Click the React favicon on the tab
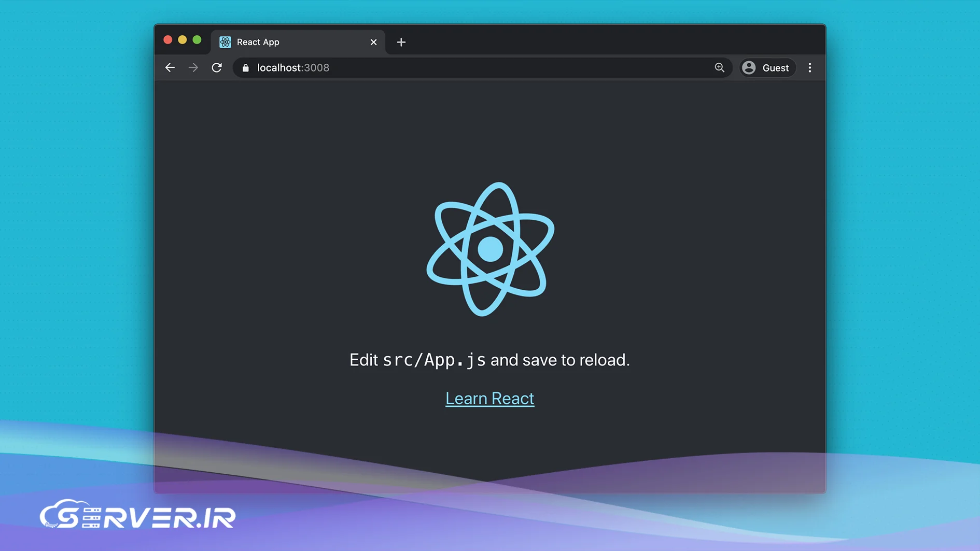Image resolution: width=980 pixels, height=551 pixels. click(225, 42)
